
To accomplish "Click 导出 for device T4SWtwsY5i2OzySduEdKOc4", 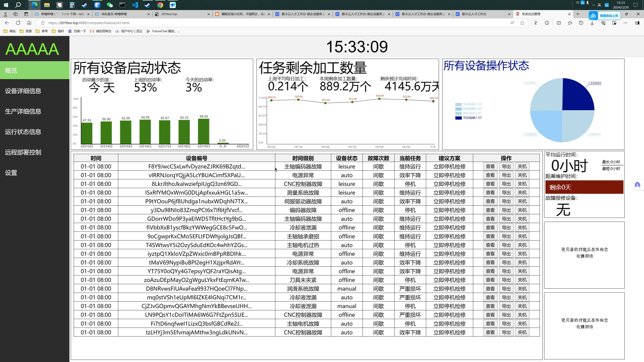I will point(506,245).
